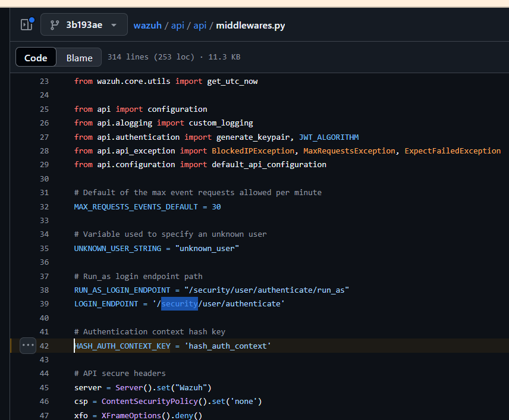Click the generate_keypair identifier
The image size is (509, 420).
[253, 137]
